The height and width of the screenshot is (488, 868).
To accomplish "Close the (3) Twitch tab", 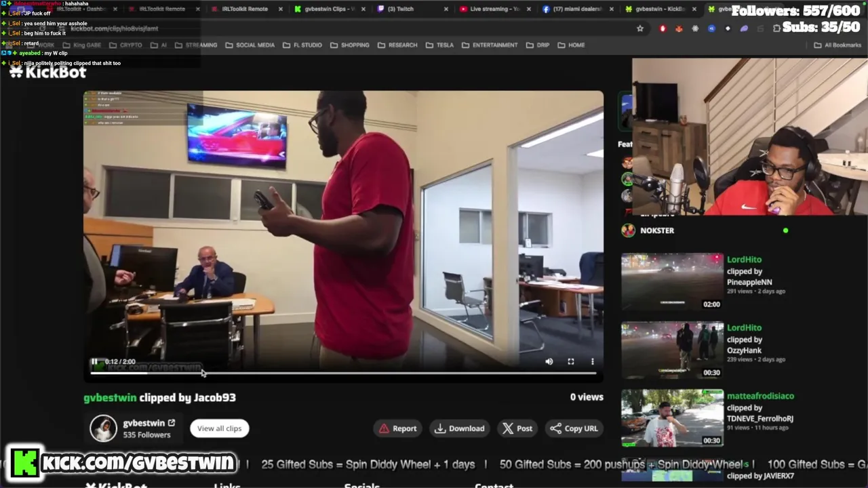I will click(x=446, y=9).
